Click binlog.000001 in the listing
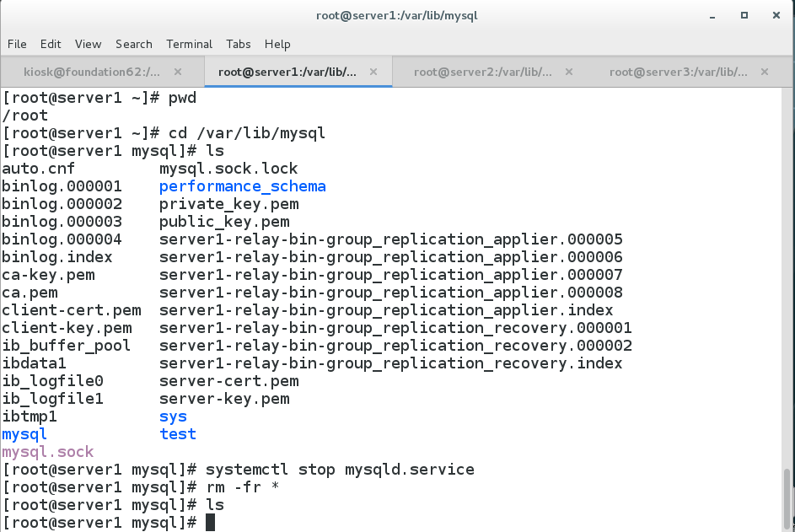The width and height of the screenshot is (795, 532). 62,186
